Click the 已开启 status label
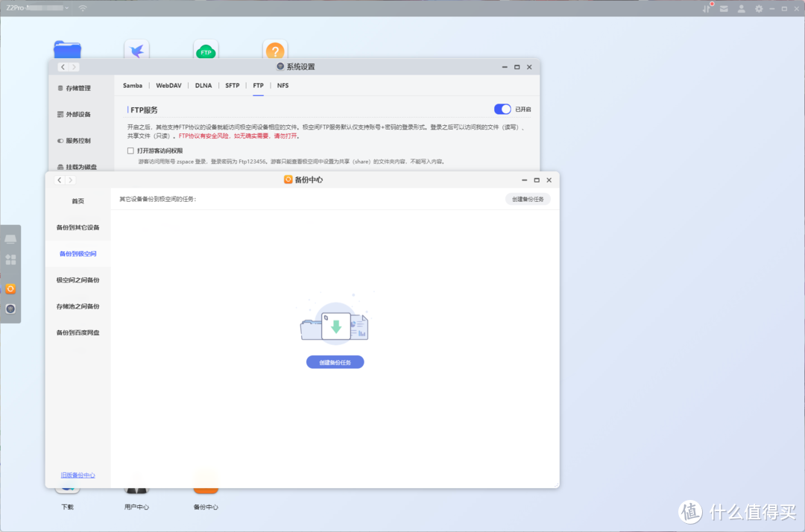Screen dimensions: 805x532 pyautogui.click(x=523, y=110)
